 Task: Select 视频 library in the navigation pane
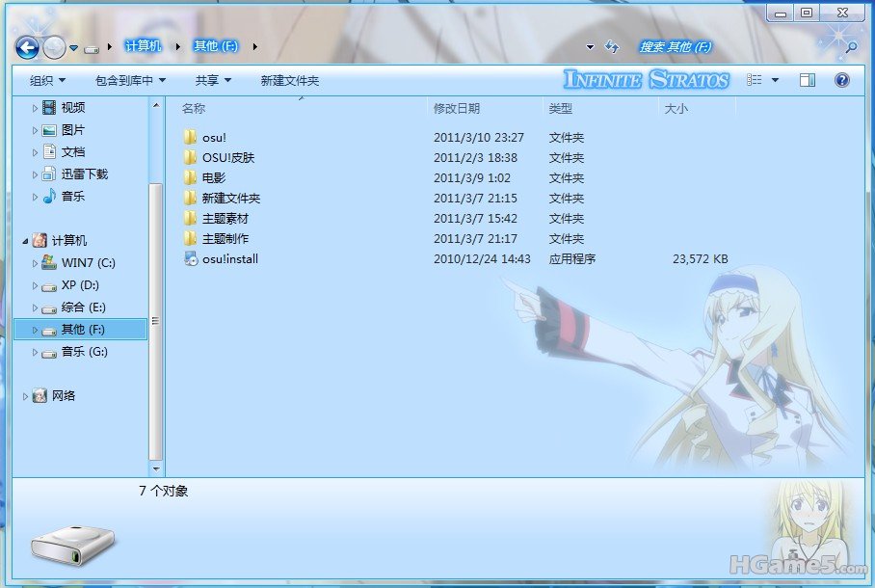pyautogui.click(x=73, y=107)
